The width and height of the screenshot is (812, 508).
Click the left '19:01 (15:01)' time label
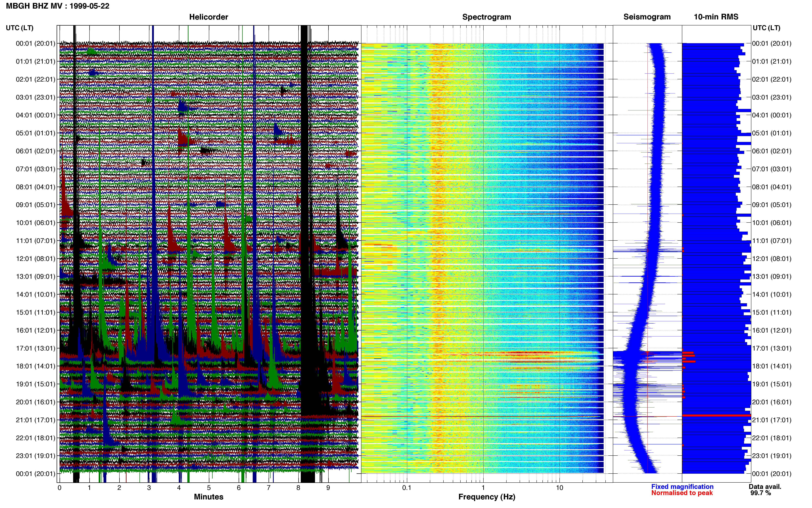pyautogui.click(x=36, y=384)
